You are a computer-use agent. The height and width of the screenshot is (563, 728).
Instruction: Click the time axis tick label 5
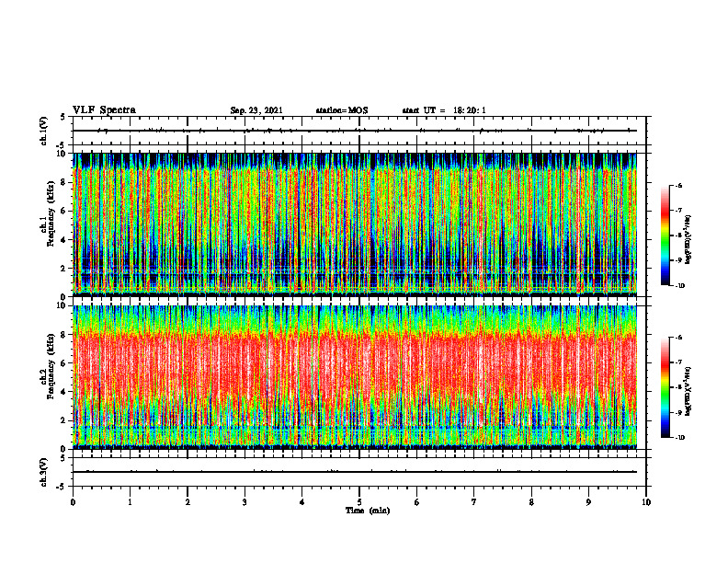click(359, 502)
